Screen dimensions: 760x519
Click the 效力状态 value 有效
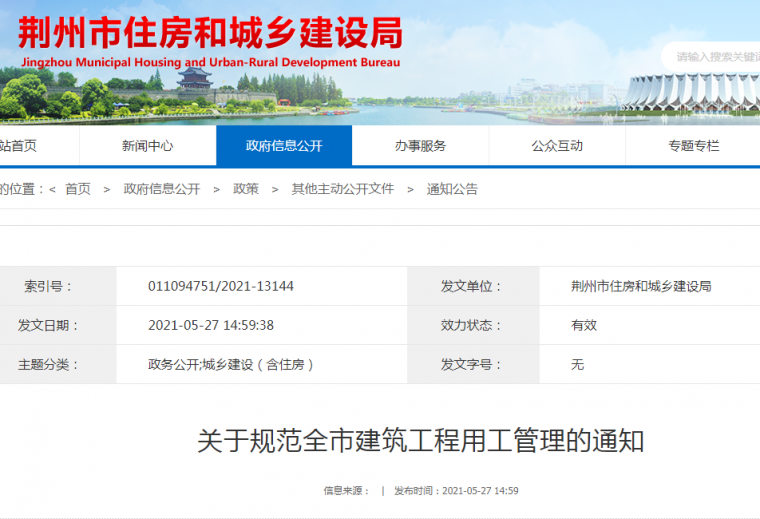(583, 325)
